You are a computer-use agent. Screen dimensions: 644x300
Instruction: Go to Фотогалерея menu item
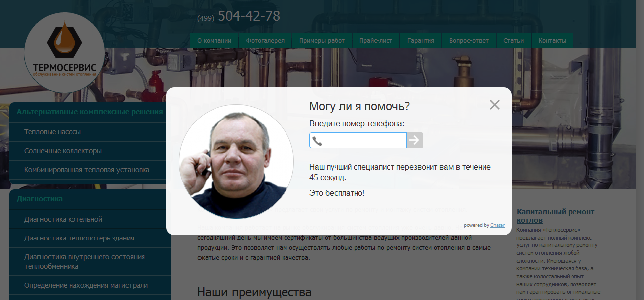click(265, 41)
